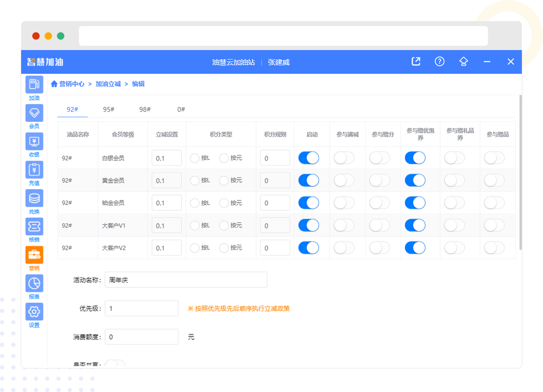Edit 积分规则 field for 黄金会员 row
This screenshot has width=543, height=392.
click(275, 180)
